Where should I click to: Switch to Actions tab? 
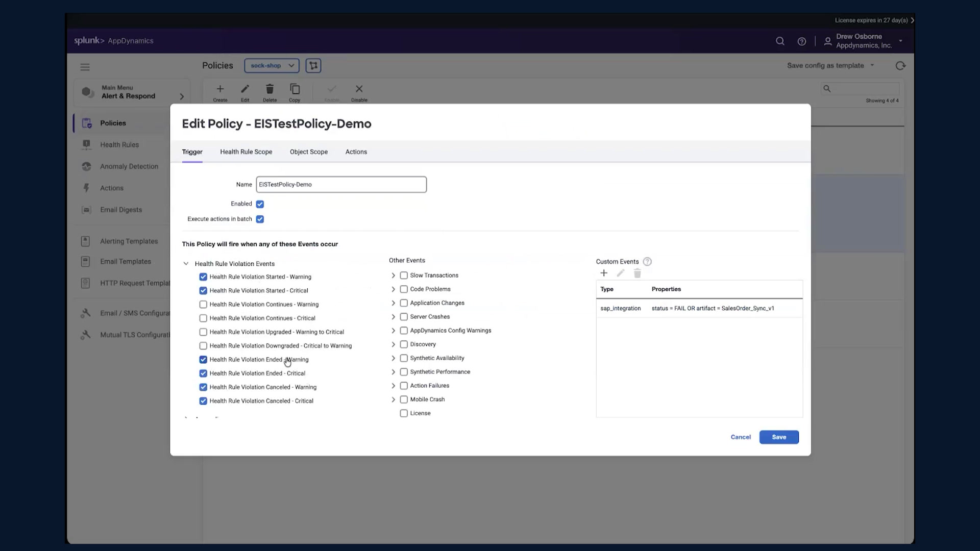(x=356, y=152)
